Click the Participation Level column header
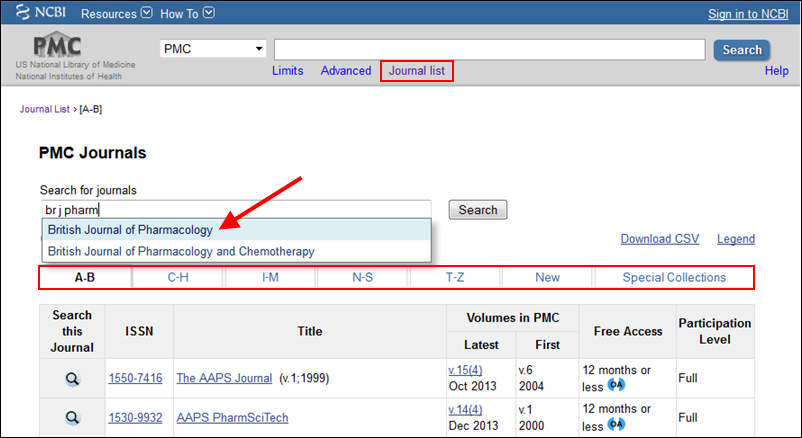The image size is (802, 438). click(715, 332)
